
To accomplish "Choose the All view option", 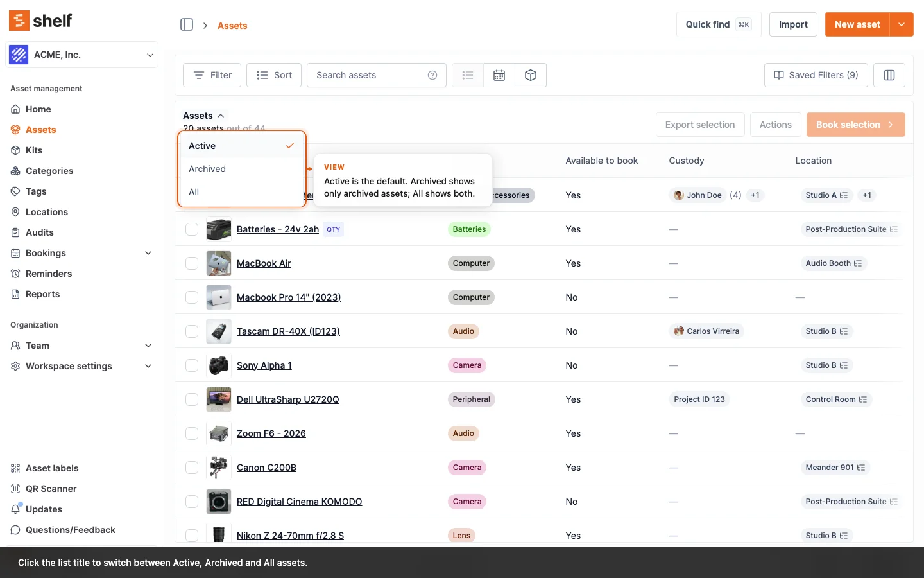I will [x=242, y=192].
